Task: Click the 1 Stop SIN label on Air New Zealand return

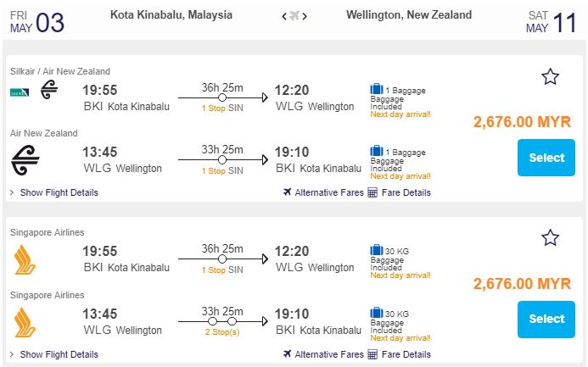Action: coord(222,170)
